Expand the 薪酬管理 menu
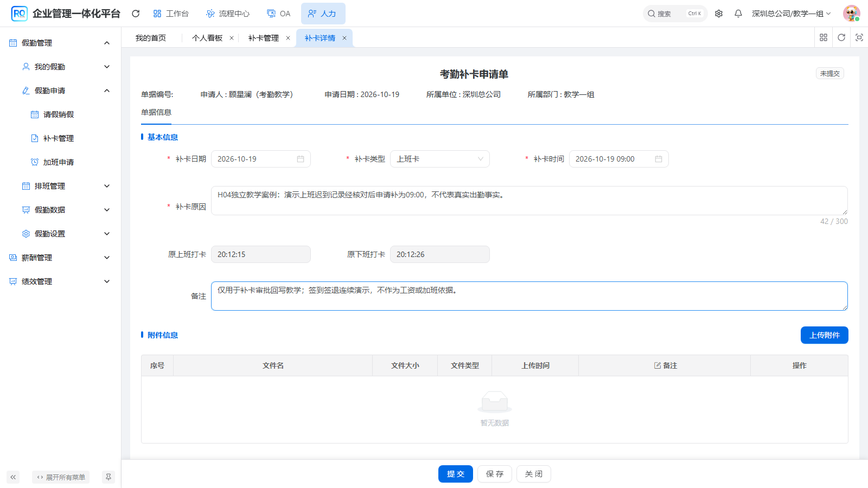Image resolution: width=868 pixels, height=488 pixels. [x=60, y=258]
